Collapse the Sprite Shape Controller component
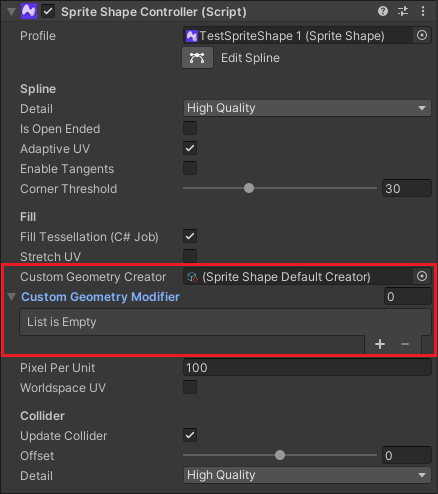Viewport: 438px width, 494px height. [12, 12]
